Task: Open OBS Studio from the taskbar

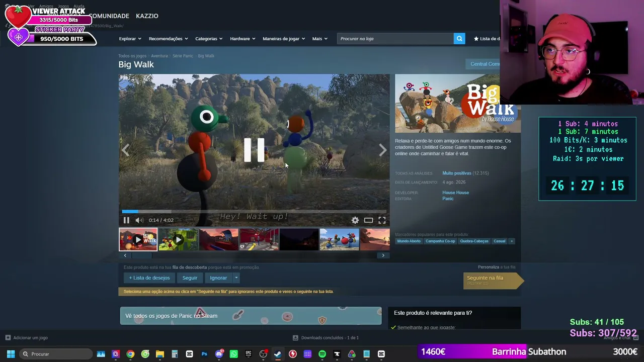Action: pos(263,354)
